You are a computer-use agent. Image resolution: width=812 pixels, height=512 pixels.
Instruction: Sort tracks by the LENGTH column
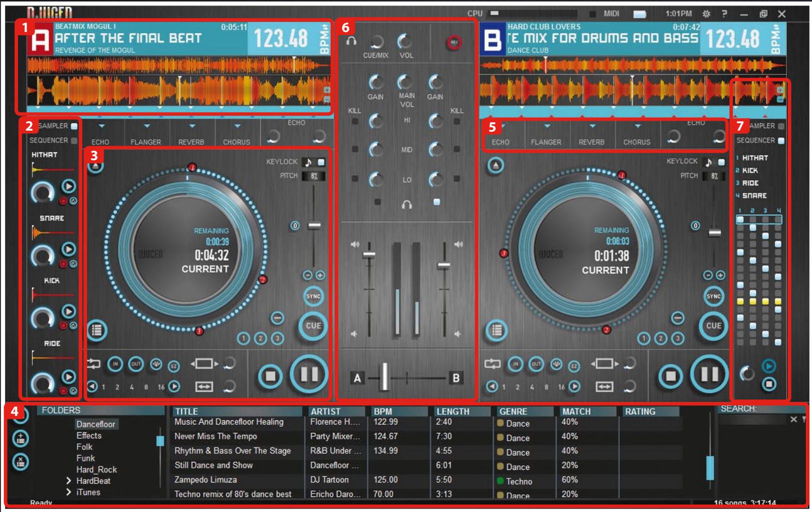pos(462,411)
